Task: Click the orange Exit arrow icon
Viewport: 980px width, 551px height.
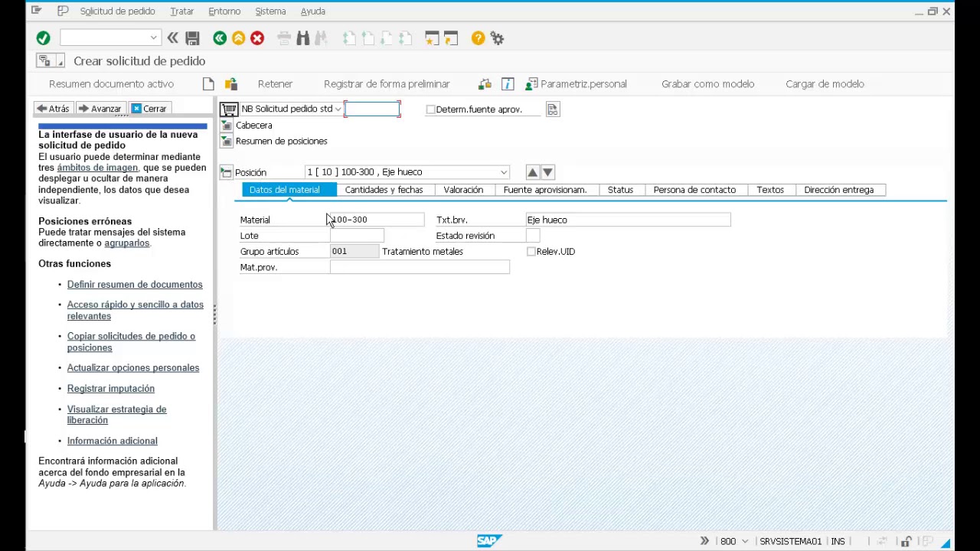Action: tap(238, 38)
